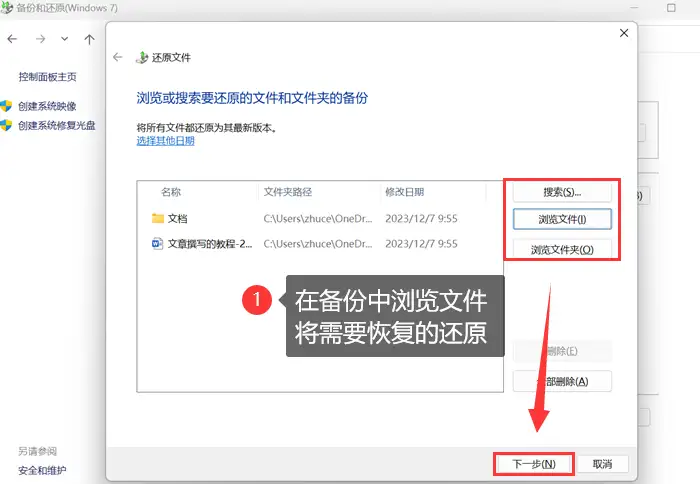Image resolution: width=700 pixels, height=484 pixels.
Task: Click the path of 文档 row
Action: click(318, 219)
